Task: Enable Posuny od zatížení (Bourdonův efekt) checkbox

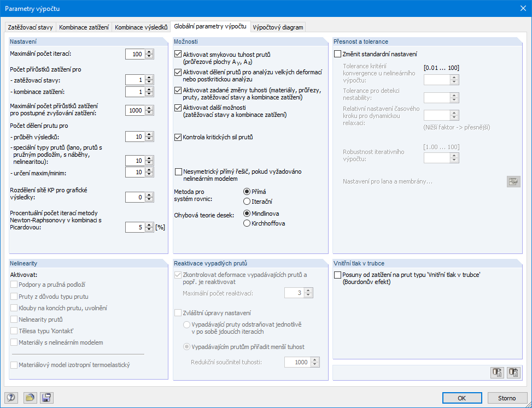Action: pyautogui.click(x=337, y=275)
